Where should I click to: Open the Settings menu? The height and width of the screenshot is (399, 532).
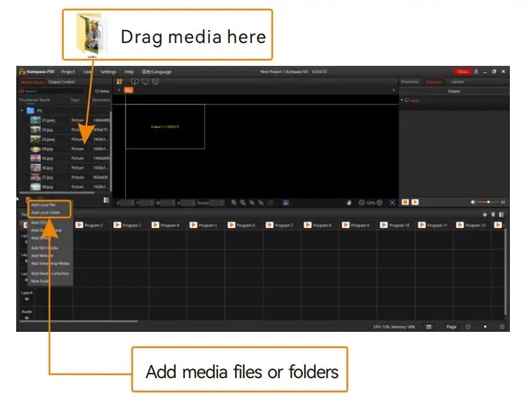[108, 72]
